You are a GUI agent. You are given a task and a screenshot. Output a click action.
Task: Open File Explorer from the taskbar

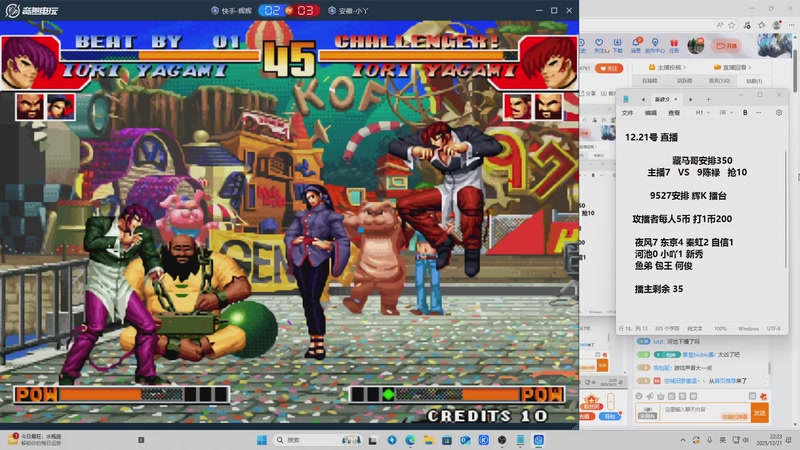429,440
